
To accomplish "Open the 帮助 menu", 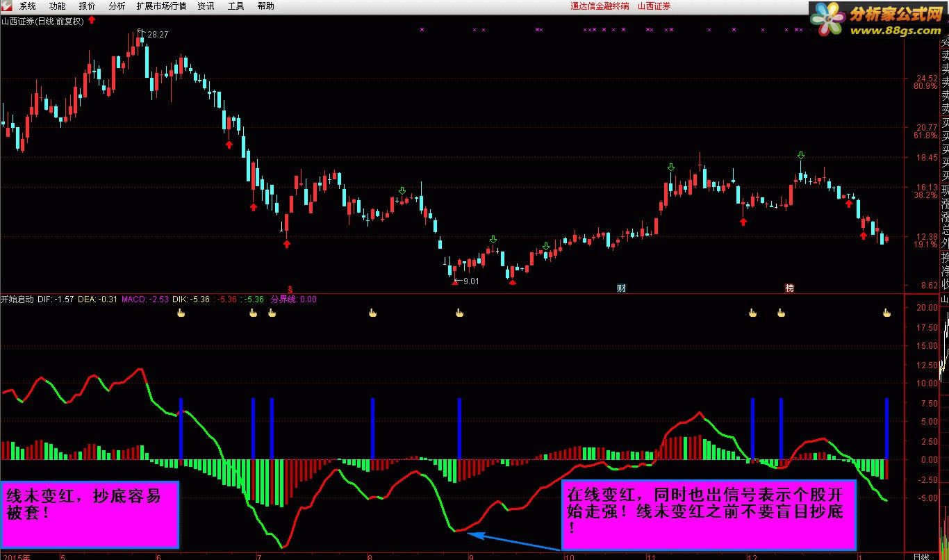I will [265, 6].
